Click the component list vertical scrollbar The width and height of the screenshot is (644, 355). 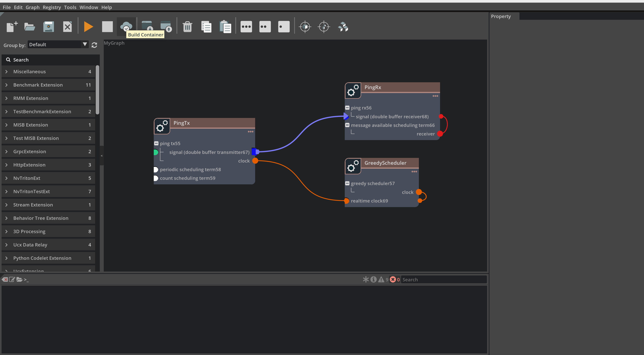pyautogui.click(x=97, y=90)
